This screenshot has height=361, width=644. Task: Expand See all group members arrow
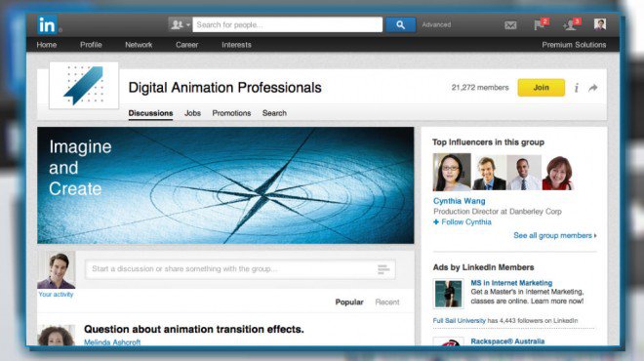pos(595,236)
